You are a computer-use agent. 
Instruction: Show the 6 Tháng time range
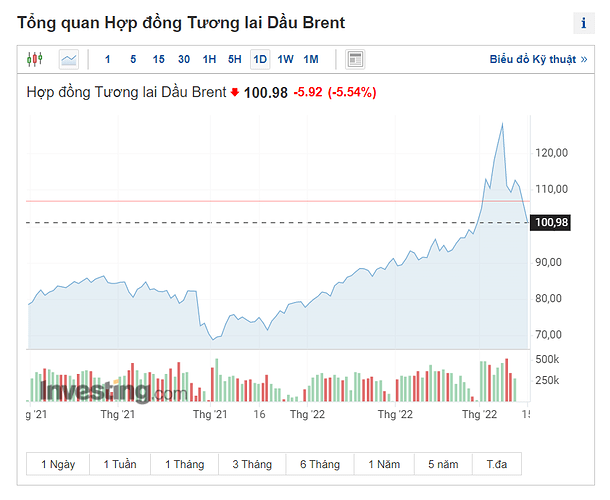point(319,464)
